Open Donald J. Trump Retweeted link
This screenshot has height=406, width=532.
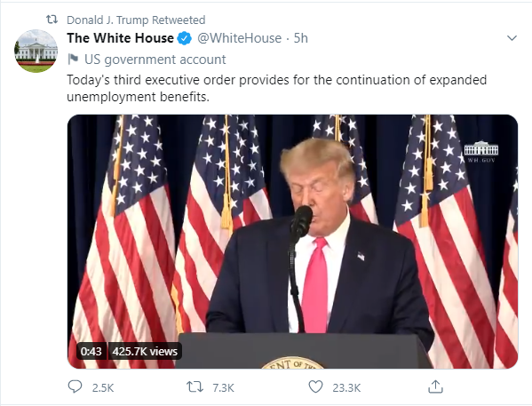point(136,20)
